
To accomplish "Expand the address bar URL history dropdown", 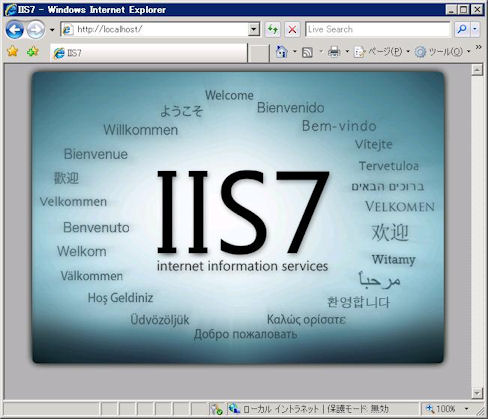I will point(254,29).
